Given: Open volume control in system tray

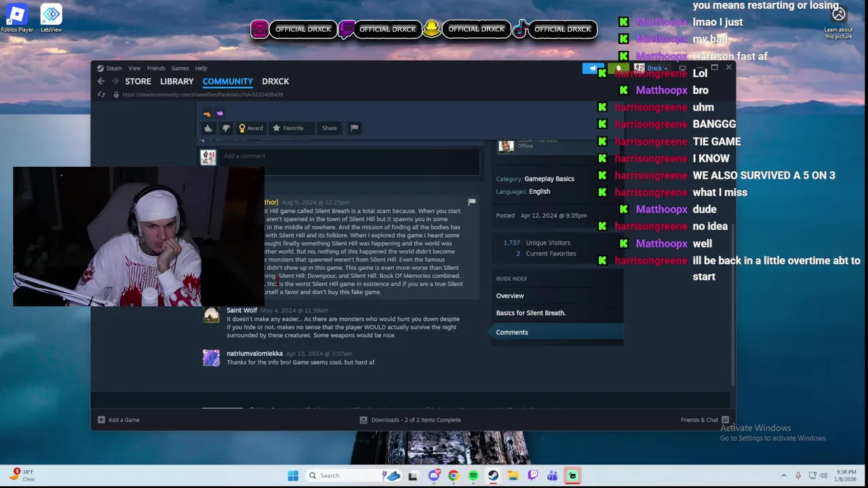Looking at the screenshot, I should tap(824, 476).
